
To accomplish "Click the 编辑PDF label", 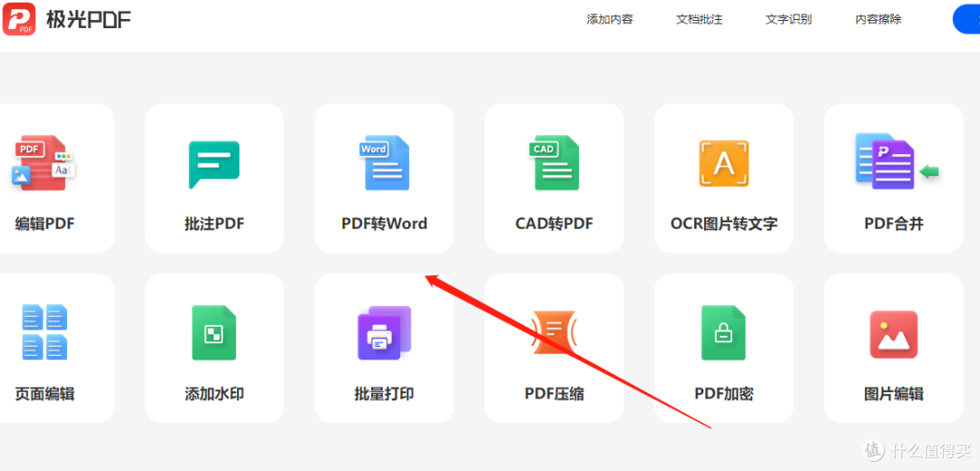I will [x=44, y=223].
